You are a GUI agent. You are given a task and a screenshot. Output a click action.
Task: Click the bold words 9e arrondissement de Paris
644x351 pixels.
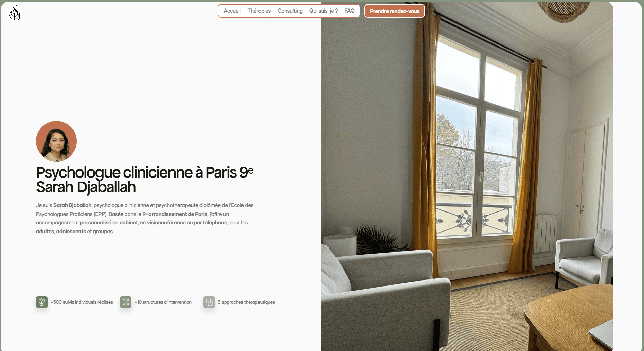pos(175,214)
